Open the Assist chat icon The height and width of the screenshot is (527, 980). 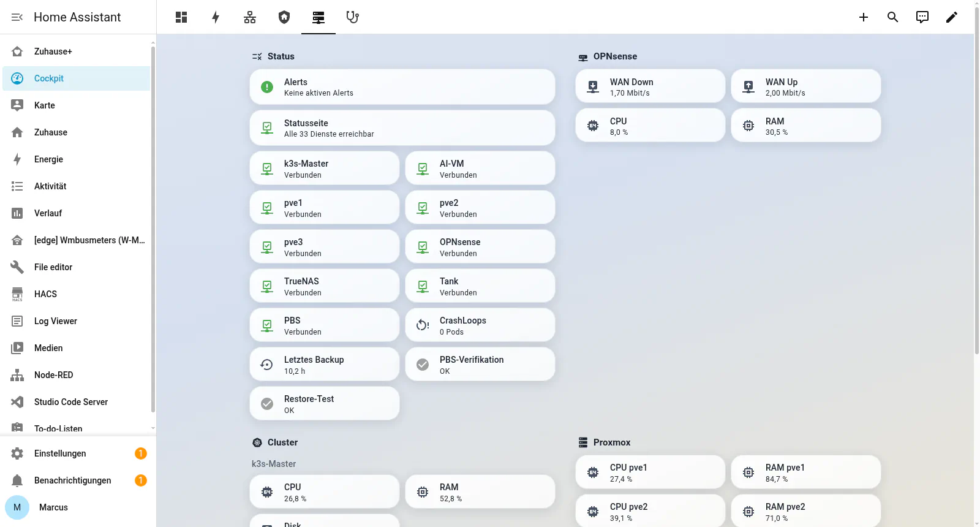point(922,17)
